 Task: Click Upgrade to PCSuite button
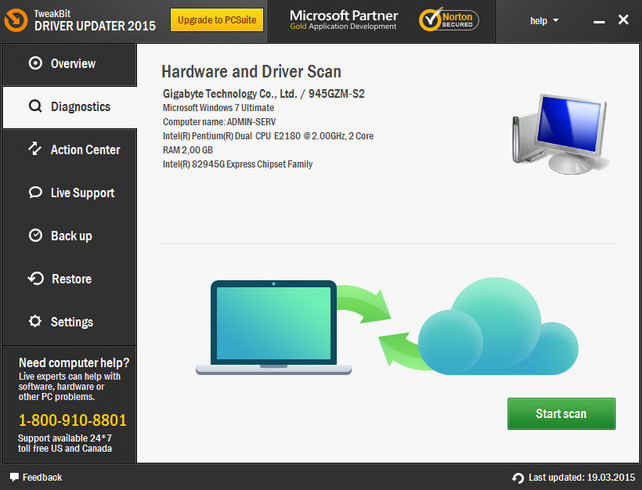point(217,20)
